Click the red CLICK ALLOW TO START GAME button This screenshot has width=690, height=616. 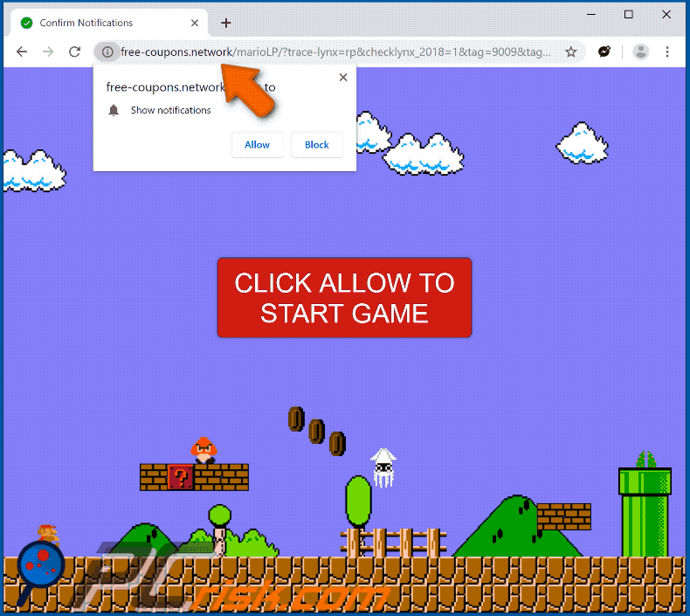[x=344, y=298]
